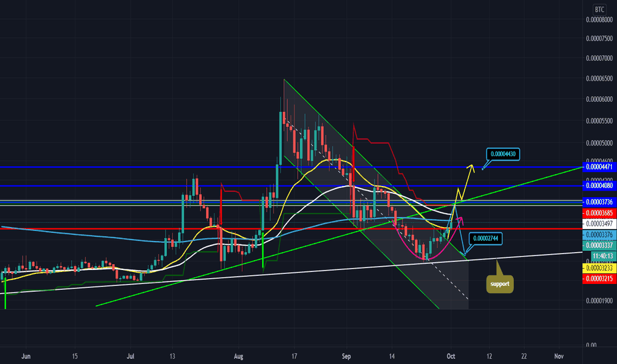Select the 0.00002744 price callout

pyautogui.click(x=485, y=238)
